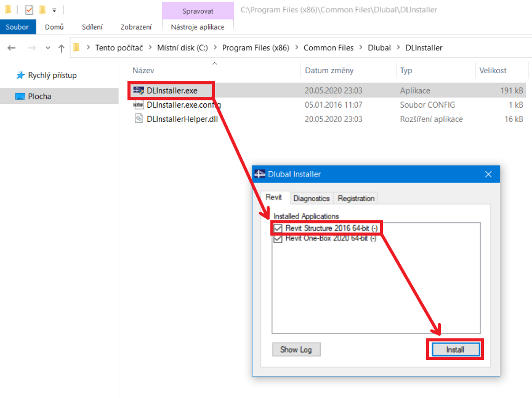This screenshot has width=532, height=398.
Task: Click type Rozšíření aplikace
Action: tap(431, 119)
